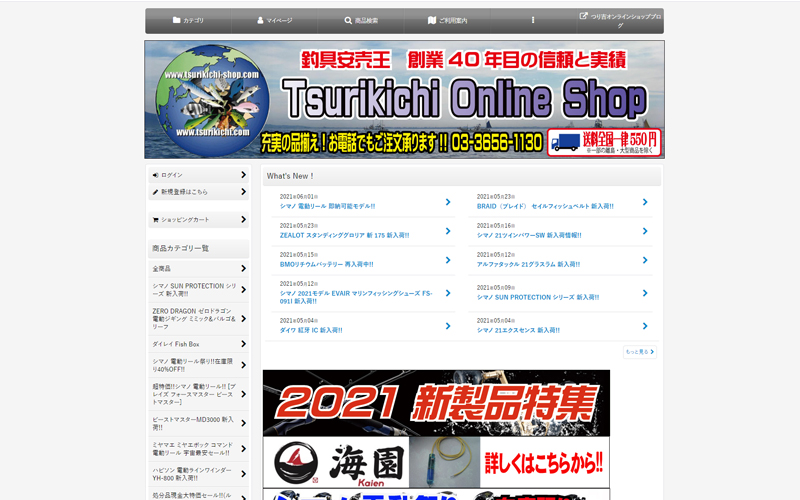800x500 pixels.
Task: Click the Tsurikichi Online Shop header banner
Action: tap(404, 99)
